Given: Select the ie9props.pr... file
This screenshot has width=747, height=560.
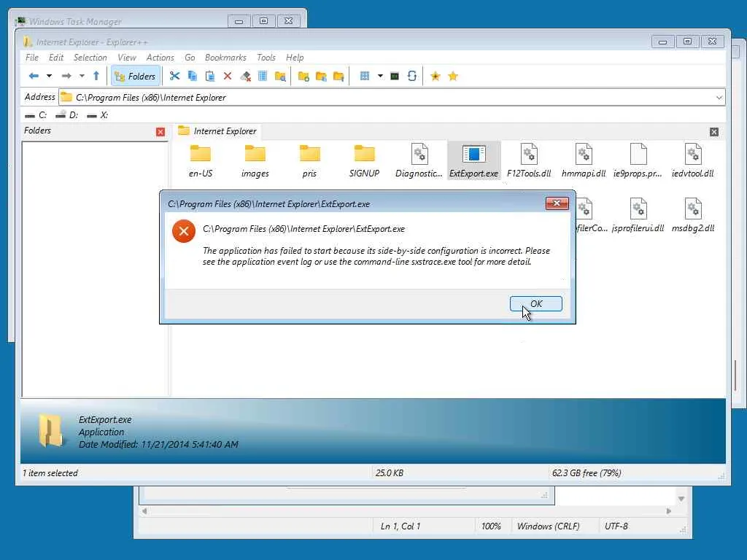Looking at the screenshot, I should click(x=638, y=161).
